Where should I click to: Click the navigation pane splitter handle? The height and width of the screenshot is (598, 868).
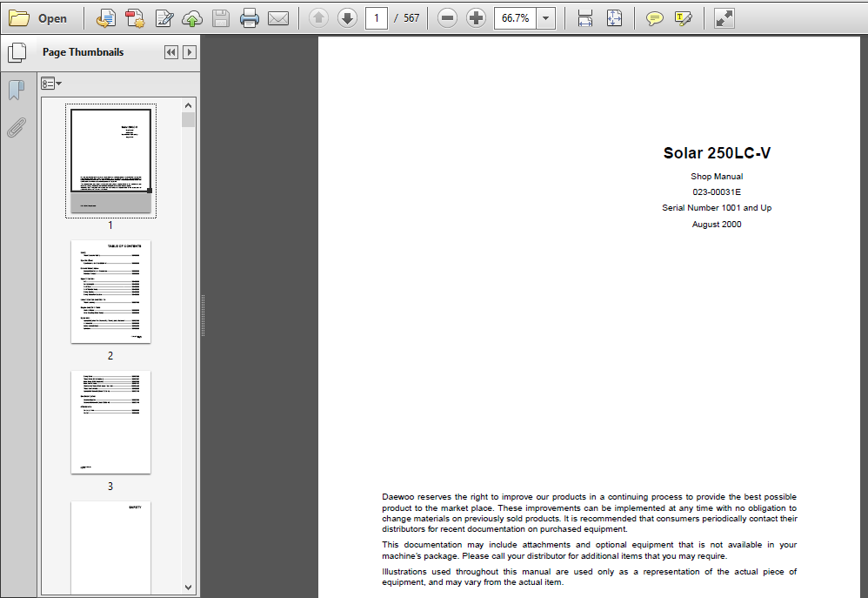click(204, 315)
